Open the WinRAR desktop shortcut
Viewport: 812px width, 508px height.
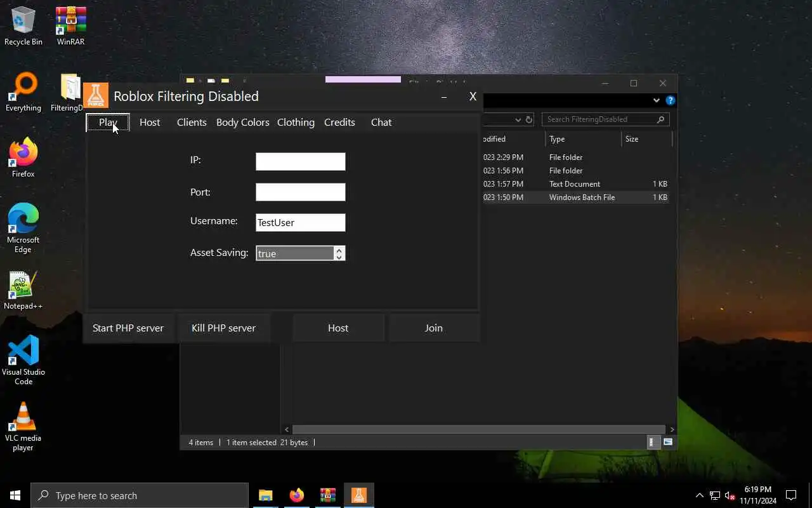click(x=70, y=26)
